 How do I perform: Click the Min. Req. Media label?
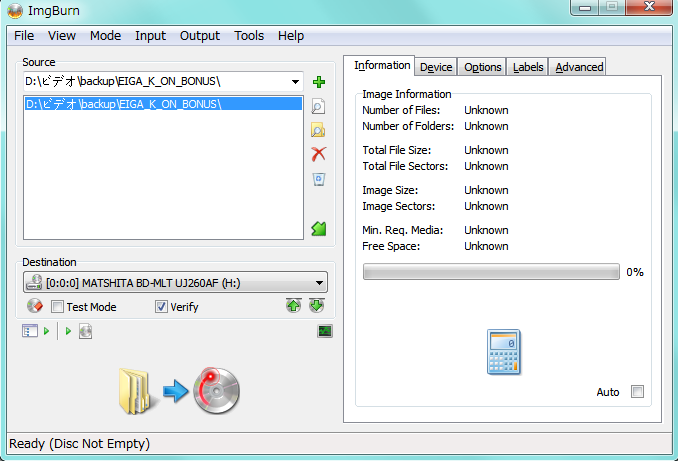403,230
